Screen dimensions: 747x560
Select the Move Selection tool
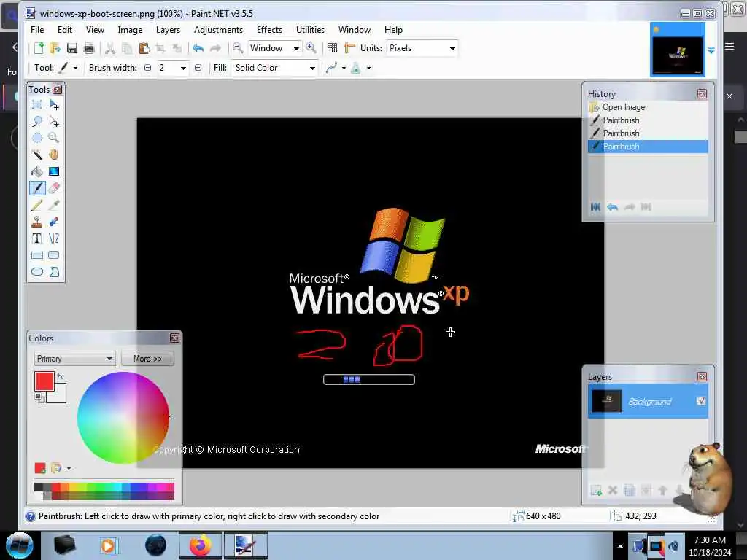pyautogui.click(x=54, y=122)
